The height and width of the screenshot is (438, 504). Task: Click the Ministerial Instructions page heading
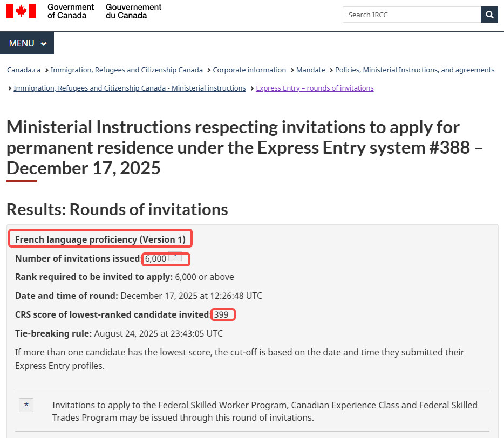233,147
